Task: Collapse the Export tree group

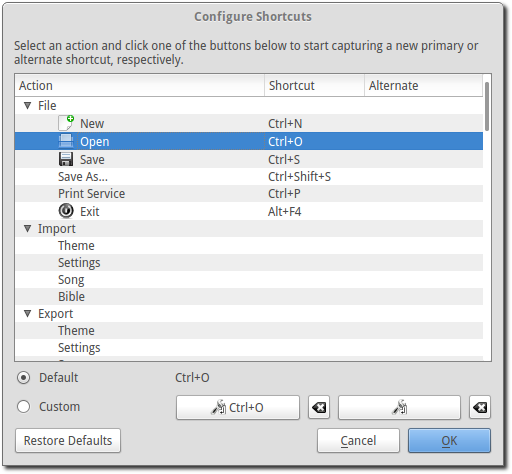Action: pyautogui.click(x=28, y=314)
